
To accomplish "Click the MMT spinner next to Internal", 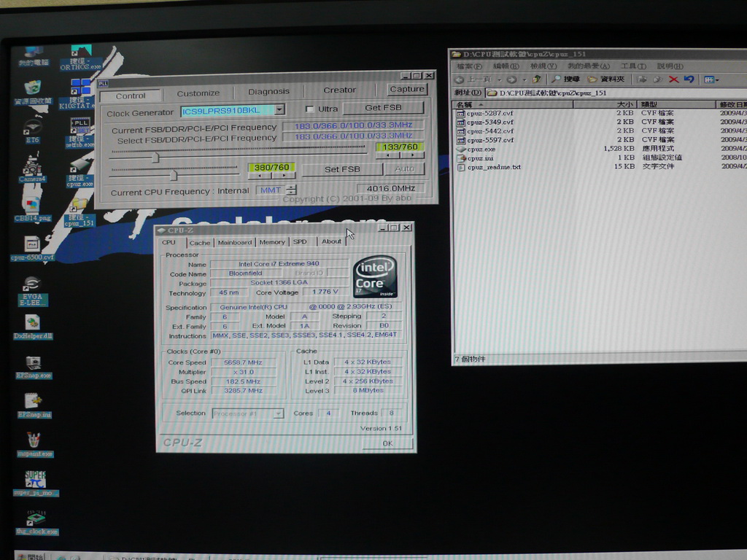I will pyautogui.click(x=292, y=190).
